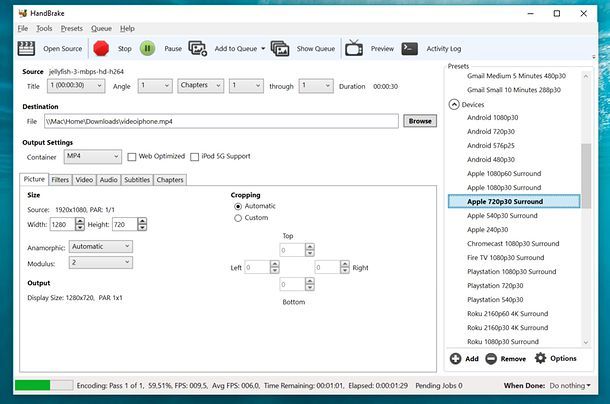Click the Open Source clapperboard icon
The width and height of the screenshot is (610, 404).
pyautogui.click(x=26, y=49)
